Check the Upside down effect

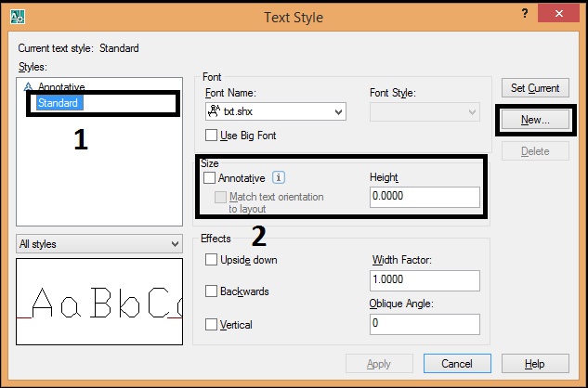point(211,260)
